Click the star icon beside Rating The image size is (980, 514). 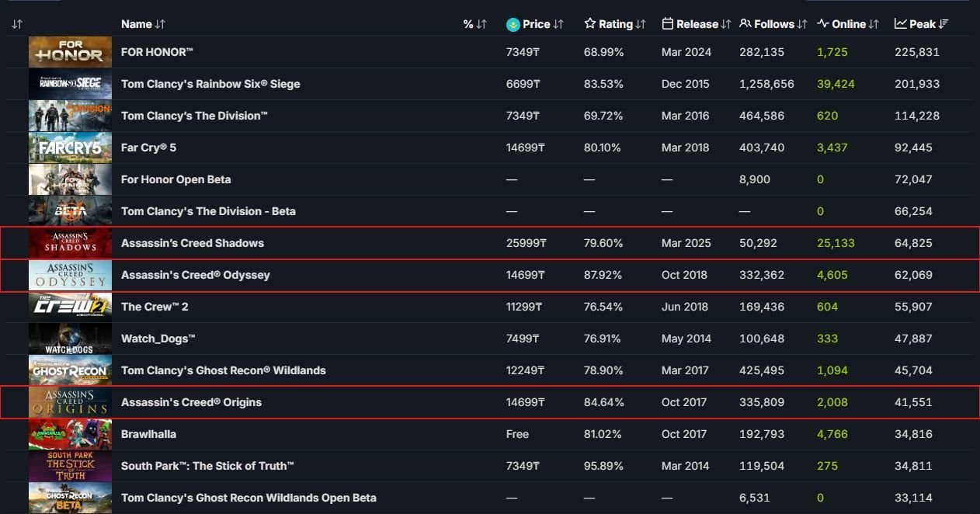pyautogui.click(x=590, y=24)
